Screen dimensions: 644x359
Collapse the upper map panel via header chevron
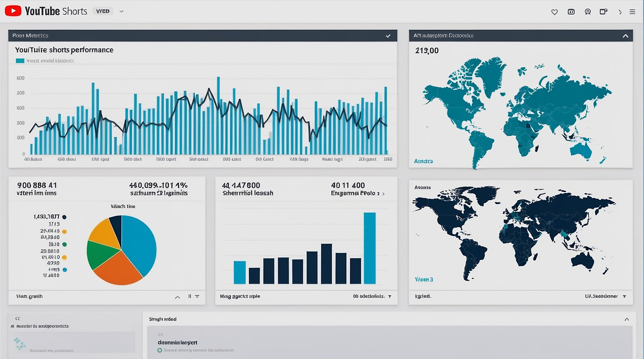point(625,36)
